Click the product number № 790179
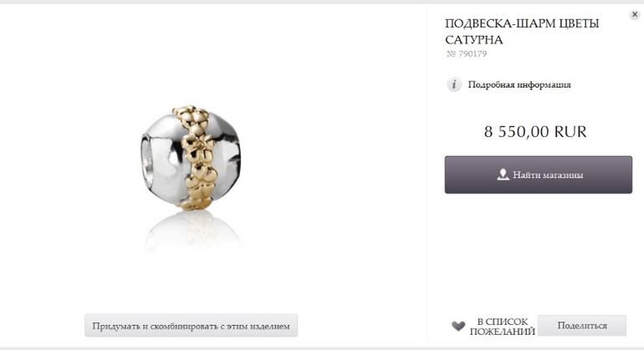 click(467, 53)
